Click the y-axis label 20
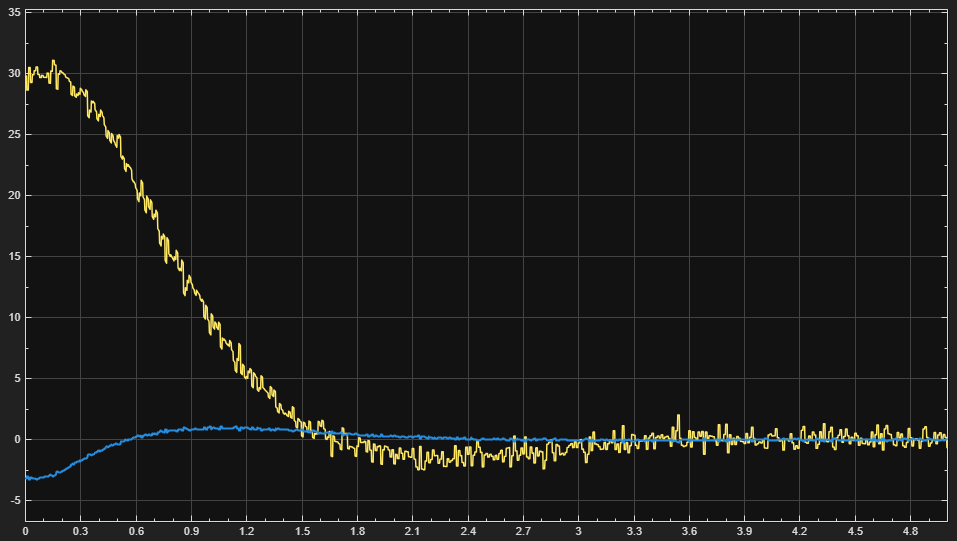957x541 pixels. [14, 195]
